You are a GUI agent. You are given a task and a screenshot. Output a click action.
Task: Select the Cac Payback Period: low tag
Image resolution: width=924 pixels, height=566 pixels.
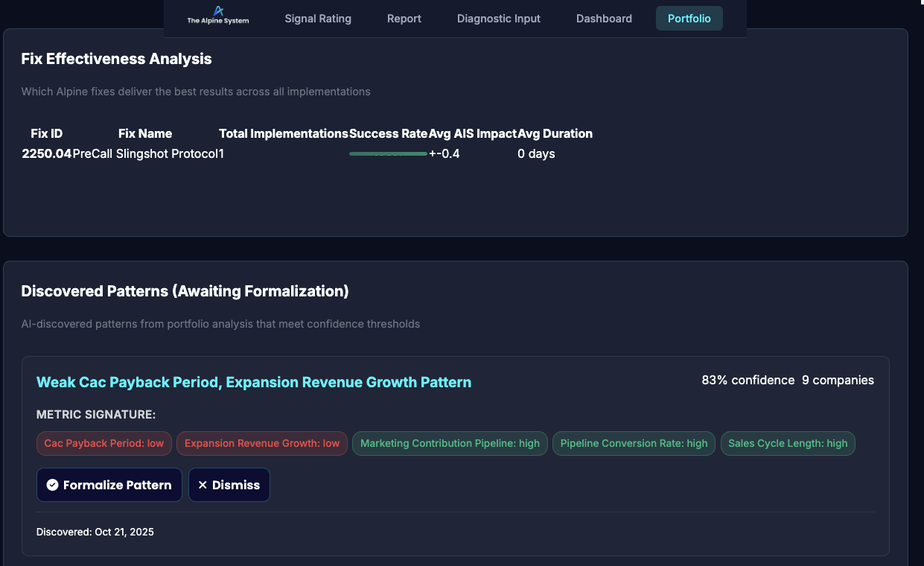click(103, 443)
